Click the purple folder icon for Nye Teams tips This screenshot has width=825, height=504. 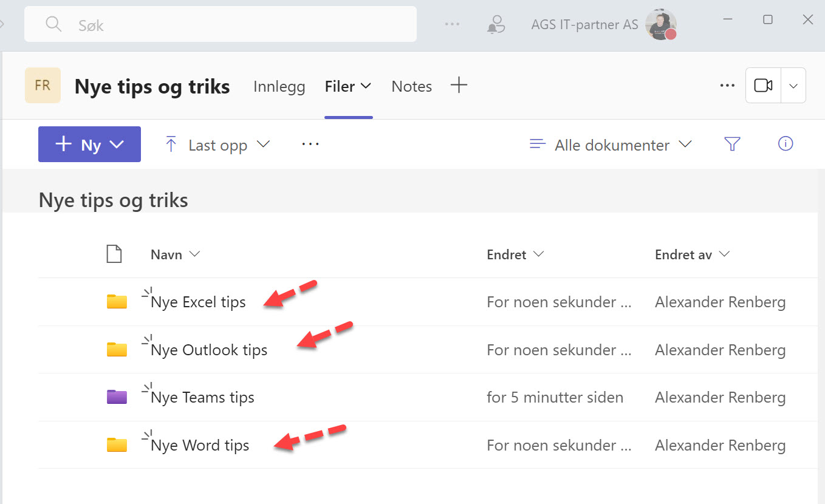coord(117,397)
